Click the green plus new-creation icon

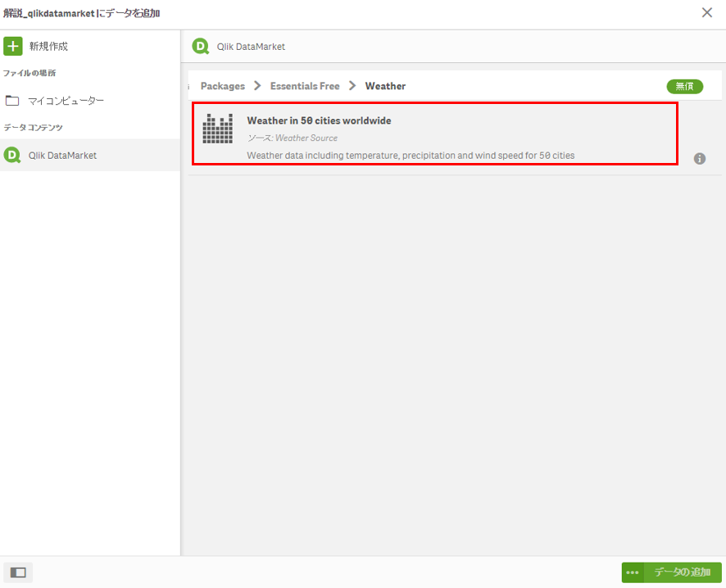[x=13, y=46]
